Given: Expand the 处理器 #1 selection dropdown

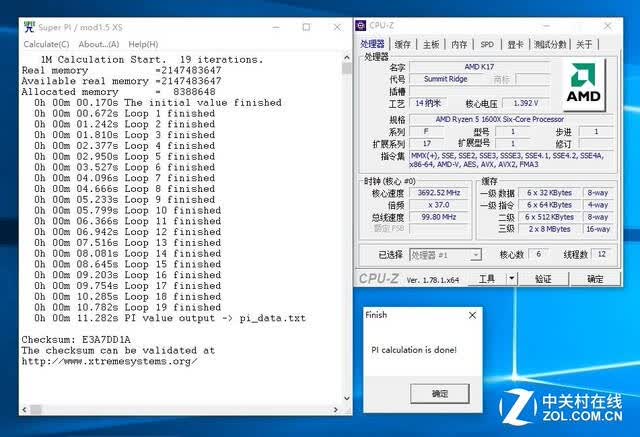Looking at the screenshot, I should click(x=475, y=255).
